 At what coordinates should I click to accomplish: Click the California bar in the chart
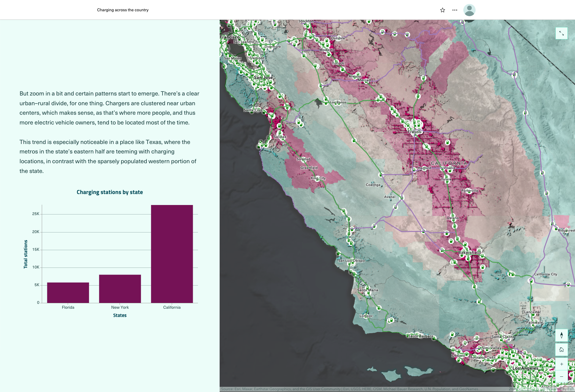click(172, 254)
